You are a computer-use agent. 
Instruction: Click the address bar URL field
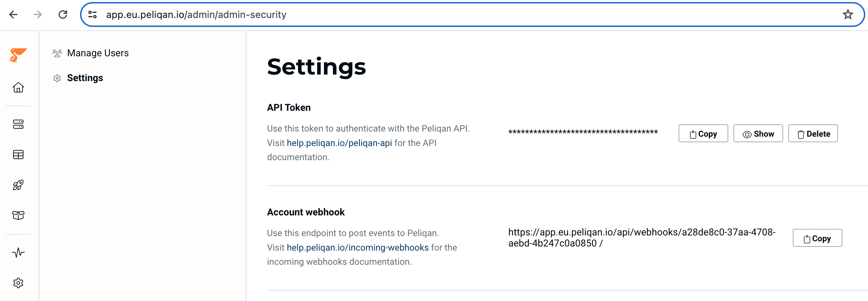click(x=472, y=14)
